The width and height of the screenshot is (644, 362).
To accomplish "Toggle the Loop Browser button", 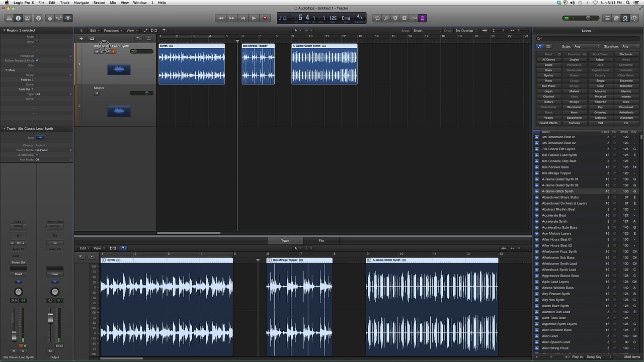I will [625, 18].
